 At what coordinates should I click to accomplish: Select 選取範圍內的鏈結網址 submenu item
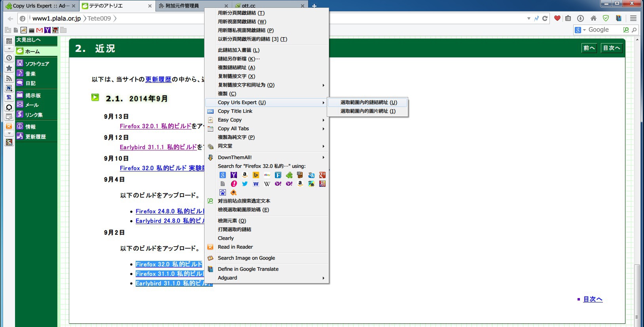[368, 103]
